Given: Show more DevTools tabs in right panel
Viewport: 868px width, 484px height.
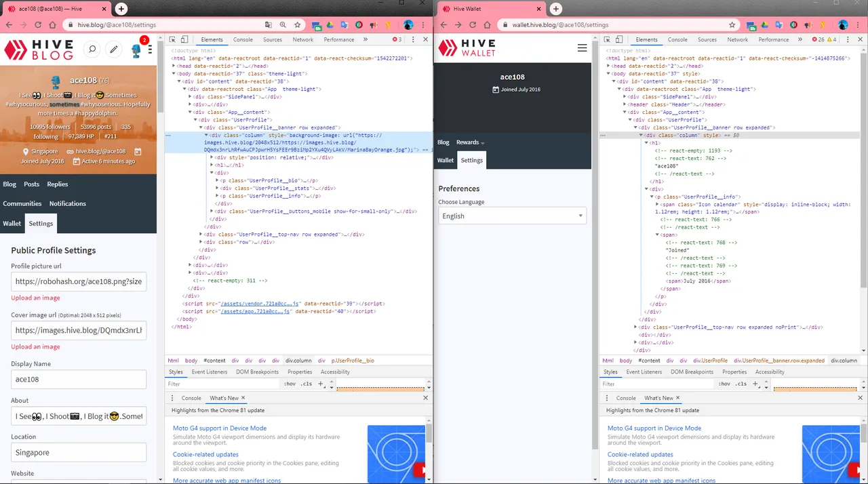Looking at the screenshot, I should 800,39.
